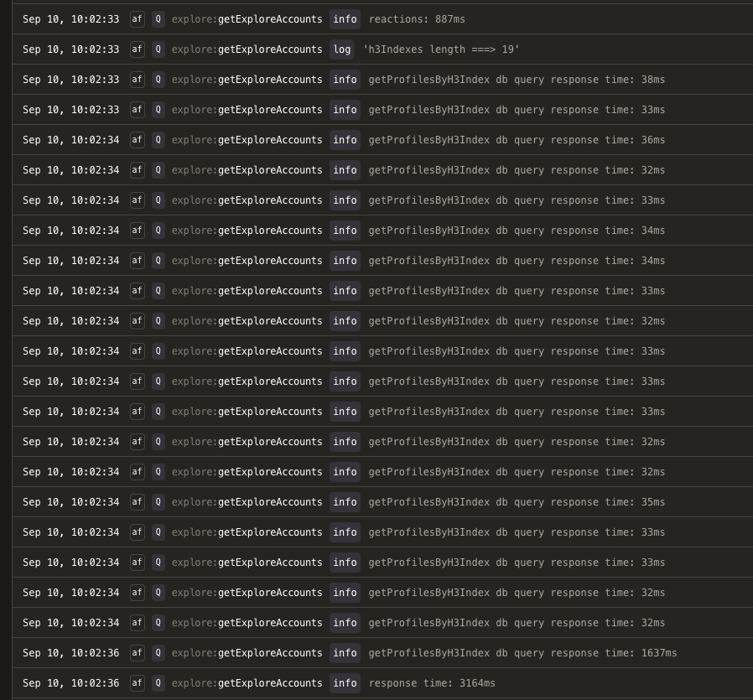Click the Q icon on the 35ms response row
753x700 pixels.
coord(158,502)
